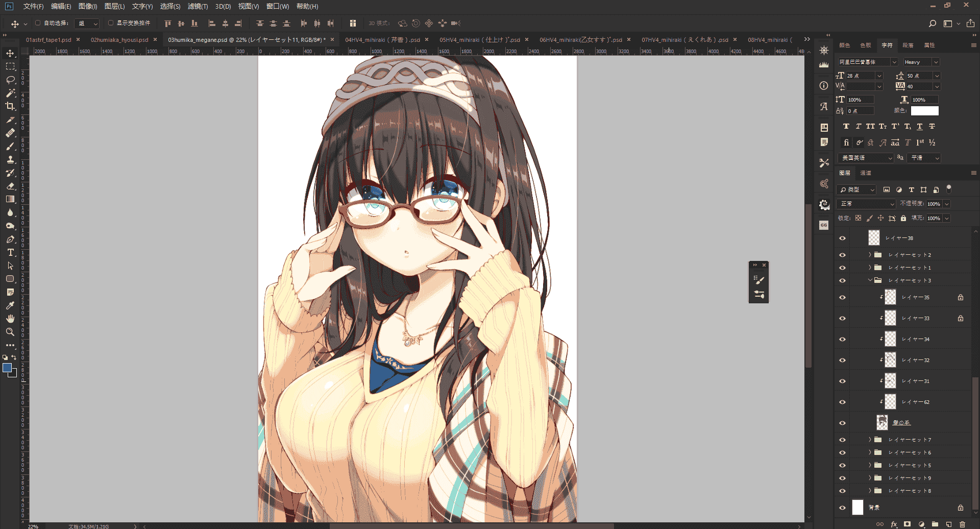
Task: Select the Brush tool
Action: click(x=10, y=147)
